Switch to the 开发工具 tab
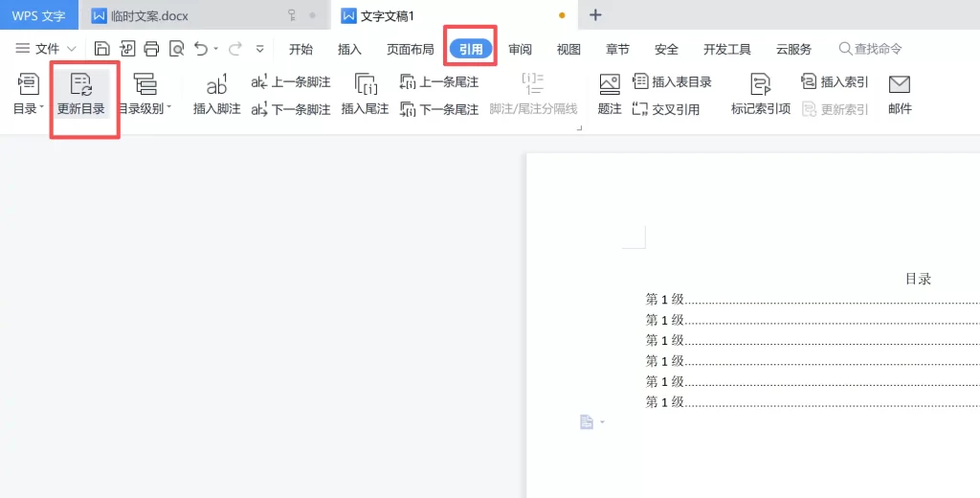The height and width of the screenshot is (498, 980). point(727,50)
